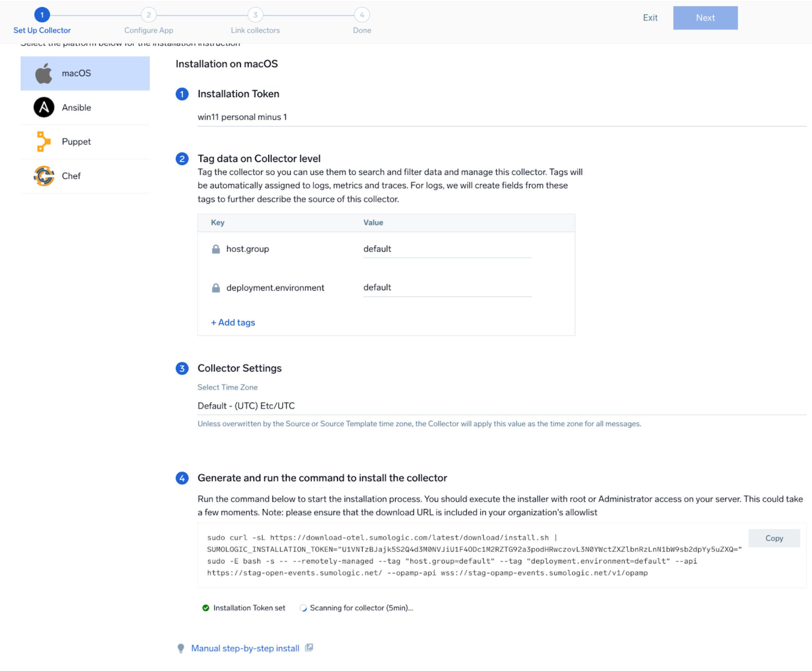
Task: Select the Chef platform icon
Action: 44,176
